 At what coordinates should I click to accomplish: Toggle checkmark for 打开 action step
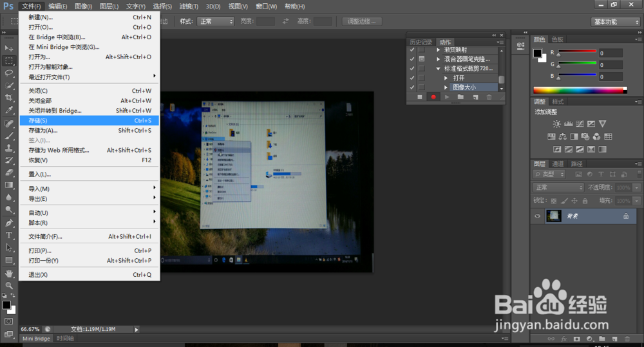[412, 78]
